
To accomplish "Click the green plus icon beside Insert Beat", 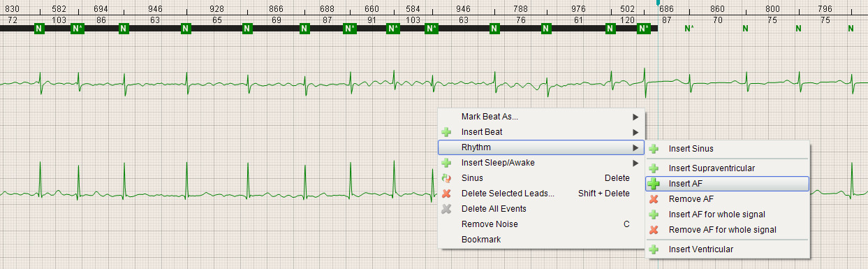I will point(446,132).
